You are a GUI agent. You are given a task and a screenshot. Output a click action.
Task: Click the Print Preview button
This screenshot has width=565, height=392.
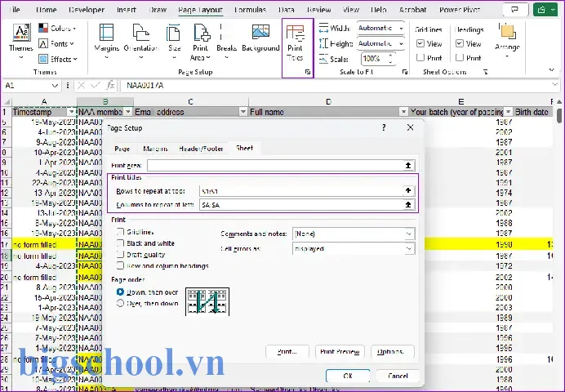(340, 351)
